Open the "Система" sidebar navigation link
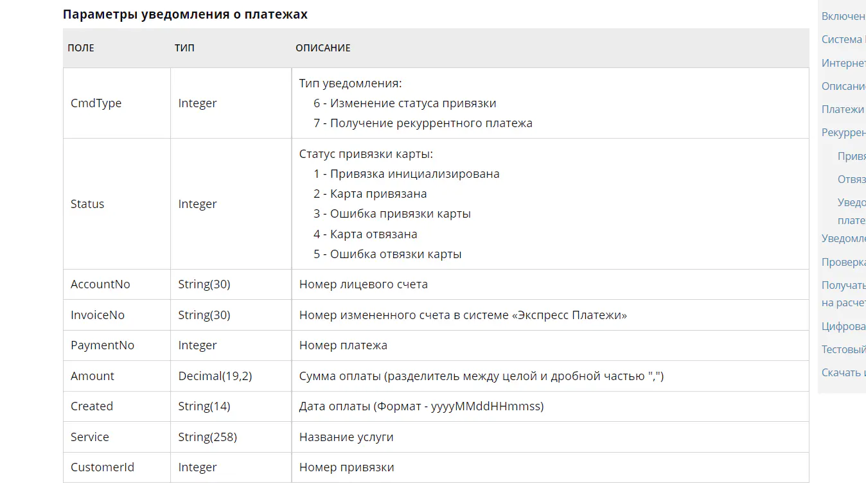 point(842,39)
